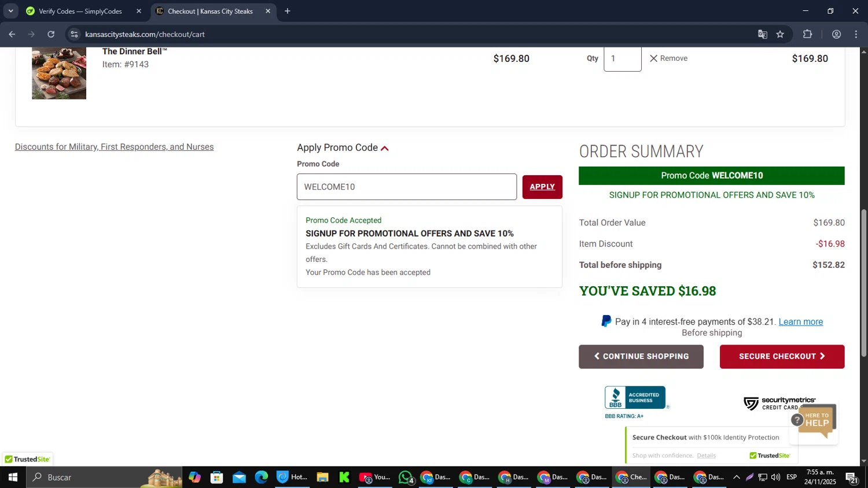Open the network icon in system tray
This screenshot has width=868, height=488.
pos(763,477)
